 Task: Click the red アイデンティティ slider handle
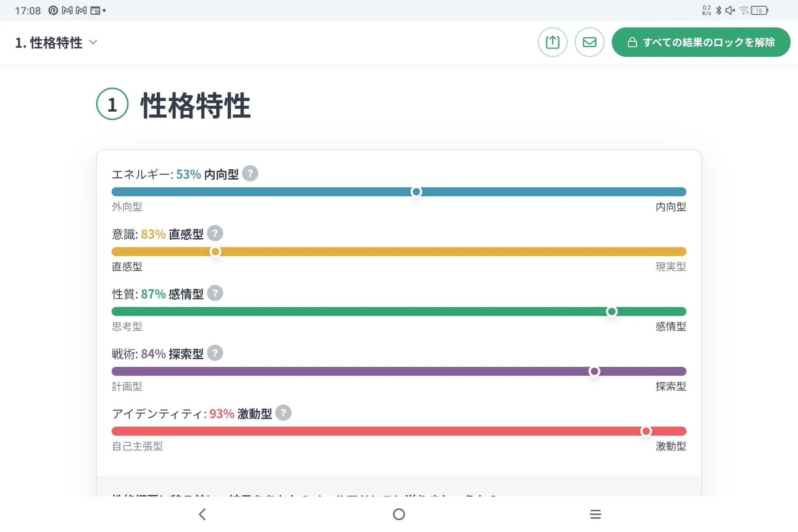point(646,431)
